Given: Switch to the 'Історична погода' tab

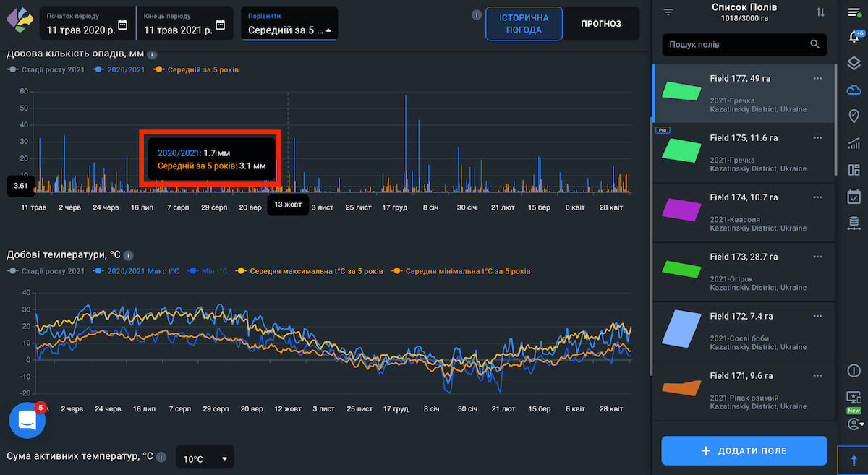Looking at the screenshot, I should (524, 24).
